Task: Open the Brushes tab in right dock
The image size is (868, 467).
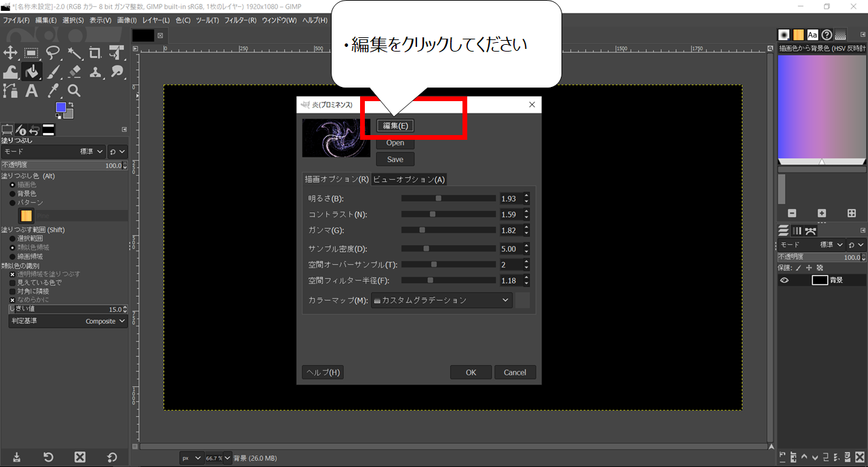Action: (784, 35)
